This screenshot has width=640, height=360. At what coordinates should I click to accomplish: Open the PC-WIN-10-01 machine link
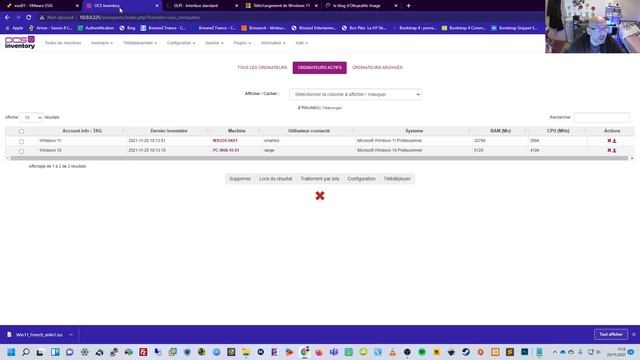tap(226, 150)
